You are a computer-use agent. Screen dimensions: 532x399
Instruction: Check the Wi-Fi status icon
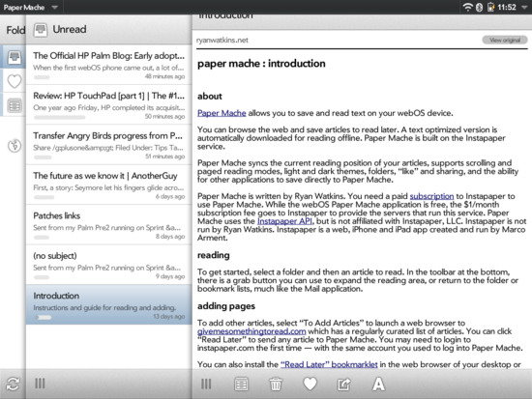(468, 7)
